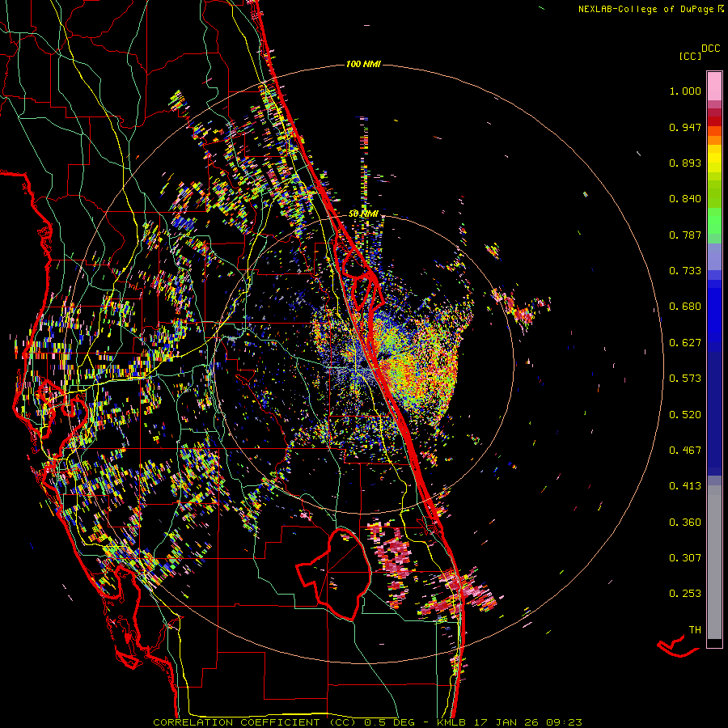Viewport: 728px width, 728px height.
Task: Select the 50 NMI range ring label
Action: click(363, 213)
